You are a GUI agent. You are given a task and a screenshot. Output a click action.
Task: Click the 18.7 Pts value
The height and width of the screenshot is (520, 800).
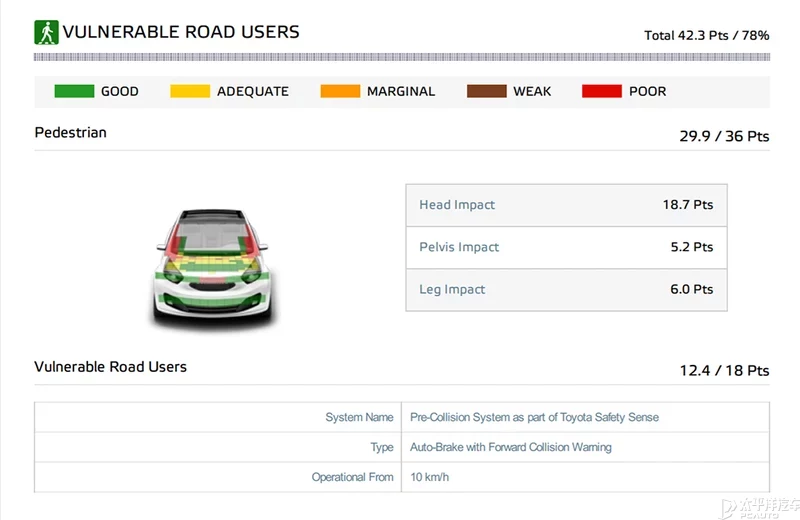tap(688, 205)
